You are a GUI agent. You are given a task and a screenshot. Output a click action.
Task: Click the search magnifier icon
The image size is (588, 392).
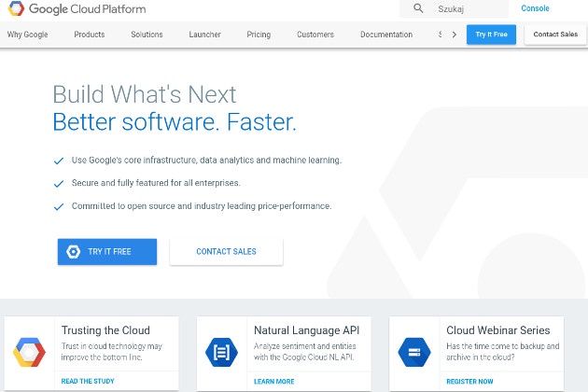pos(418,8)
